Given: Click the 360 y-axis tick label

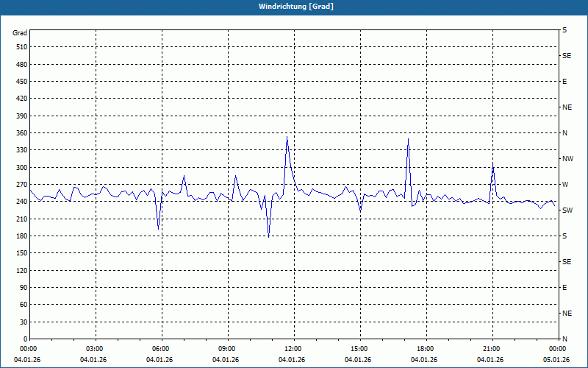Looking at the screenshot, I should 22,133.
